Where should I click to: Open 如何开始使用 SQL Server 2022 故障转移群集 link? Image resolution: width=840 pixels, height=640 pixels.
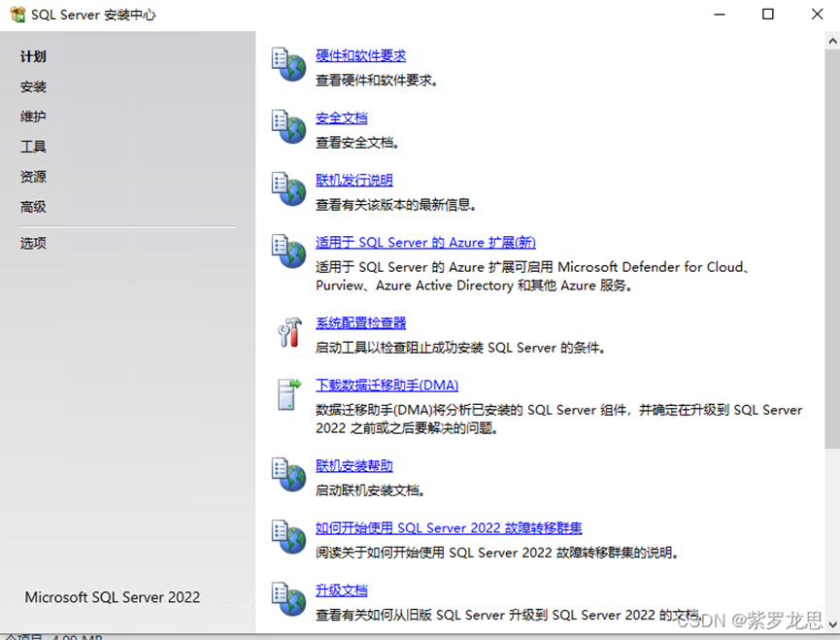click(449, 527)
